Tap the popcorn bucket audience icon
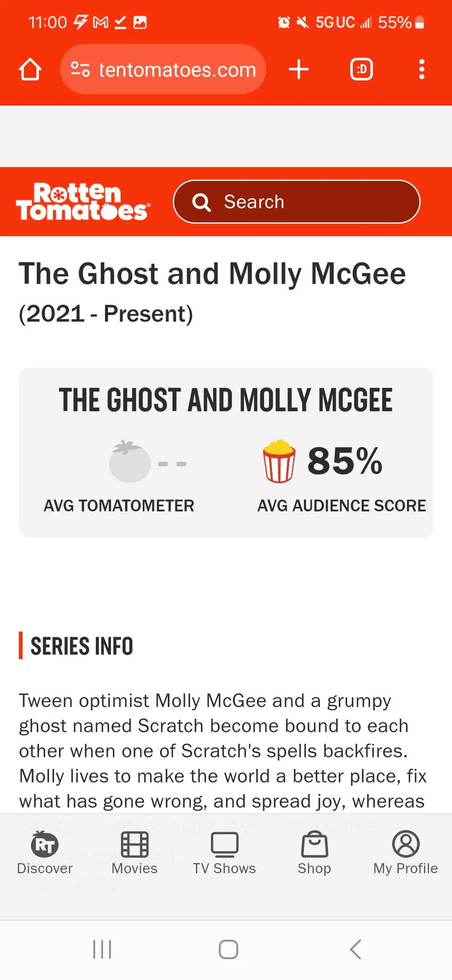Screen dimensions: 452x980 (279, 461)
